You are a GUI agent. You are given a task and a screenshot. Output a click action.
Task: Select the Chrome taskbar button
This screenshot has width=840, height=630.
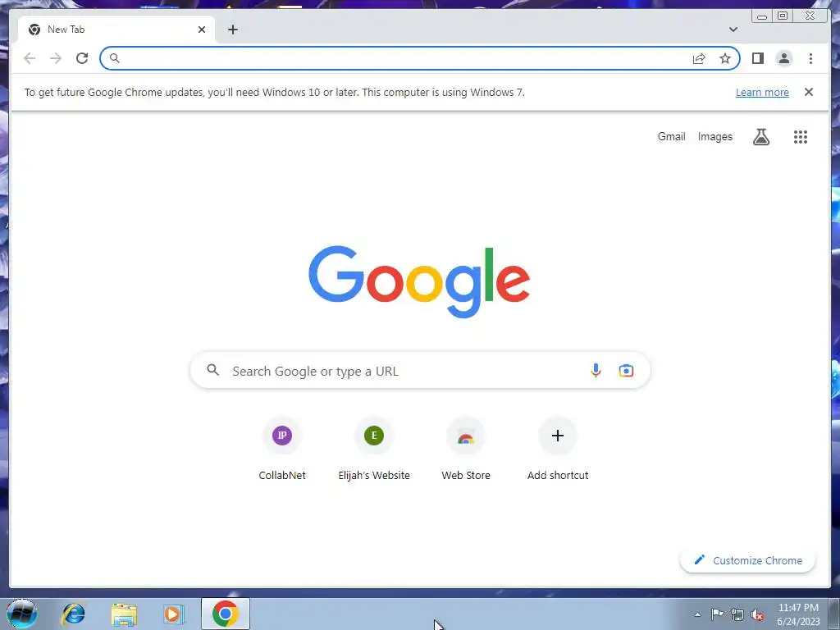pos(226,614)
